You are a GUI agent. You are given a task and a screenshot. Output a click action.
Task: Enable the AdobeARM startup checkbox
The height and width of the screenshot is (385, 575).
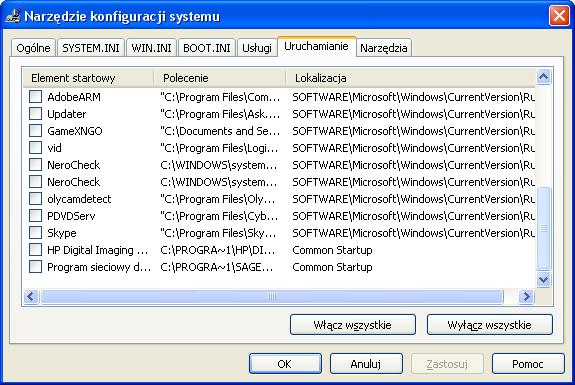pyautogui.click(x=35, y=97)
